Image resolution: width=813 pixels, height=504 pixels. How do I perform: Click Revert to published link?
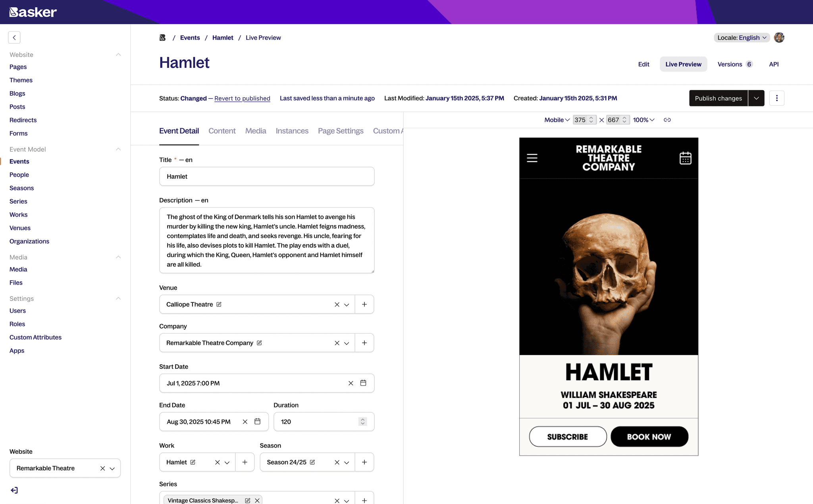tap(242, 98)
